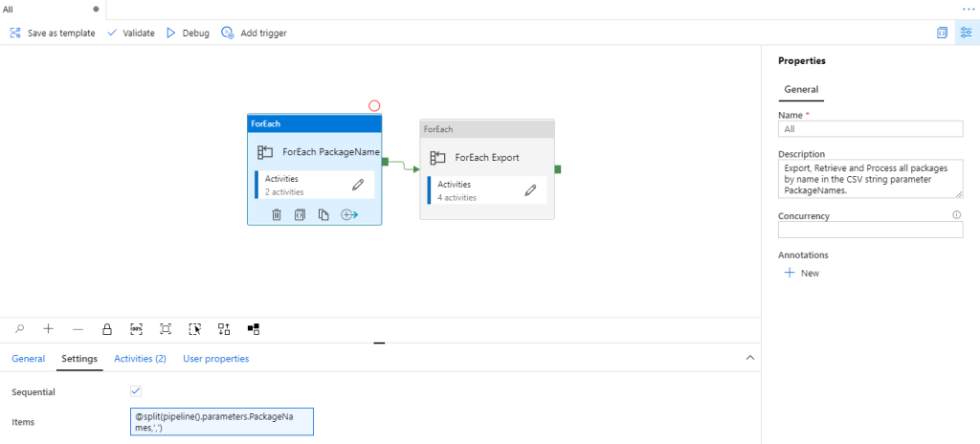980x444 pixels.
Task: Edit activities inside ForEach Export
Action: pos(530,189)
